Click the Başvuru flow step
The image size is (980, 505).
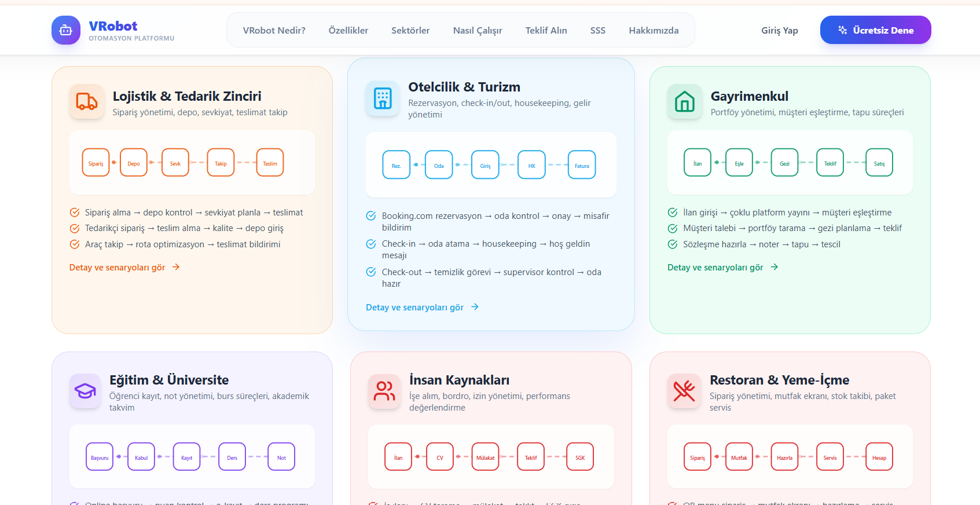click(x=100, y=457)
